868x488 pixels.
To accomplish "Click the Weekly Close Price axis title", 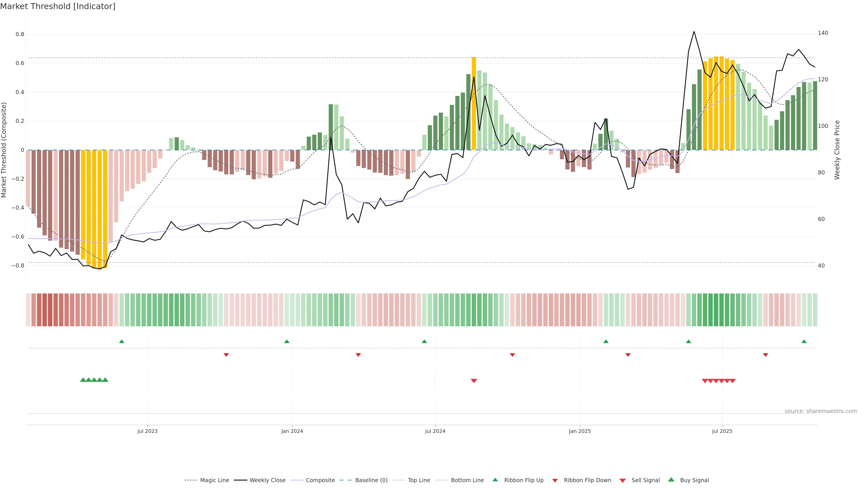I will tap(837, 150).
